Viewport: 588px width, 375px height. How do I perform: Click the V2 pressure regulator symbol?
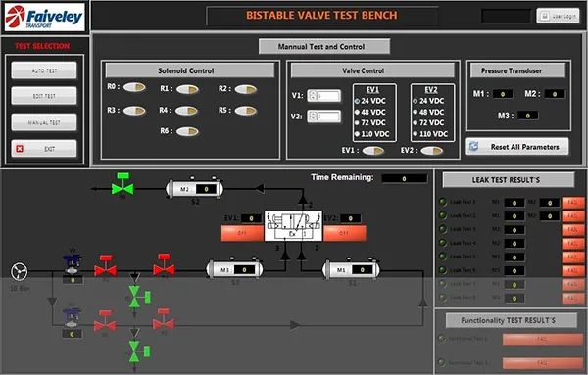click(x=72, y=264)
